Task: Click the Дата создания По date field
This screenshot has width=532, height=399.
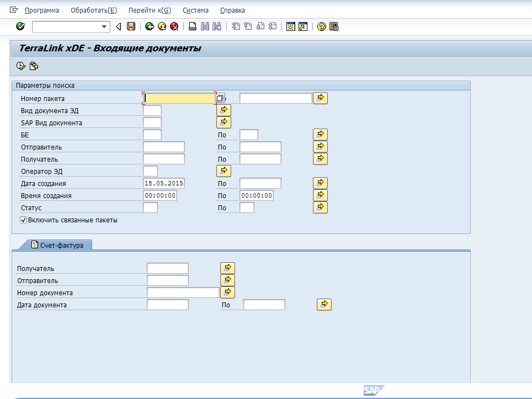Action: 260,184
